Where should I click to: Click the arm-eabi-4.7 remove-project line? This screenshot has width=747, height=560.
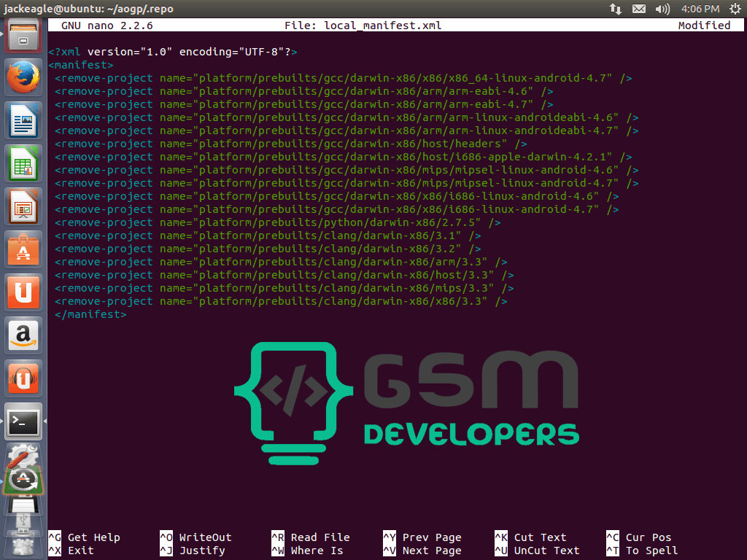coord(304,104)
